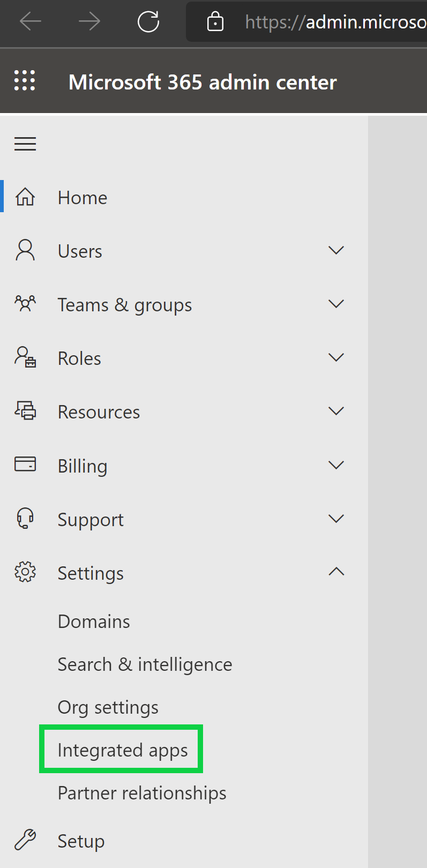The width and height of the screenshot is (427, 868).
Task: Click the Teams & groups people icon
Action: tap(25, 304)
